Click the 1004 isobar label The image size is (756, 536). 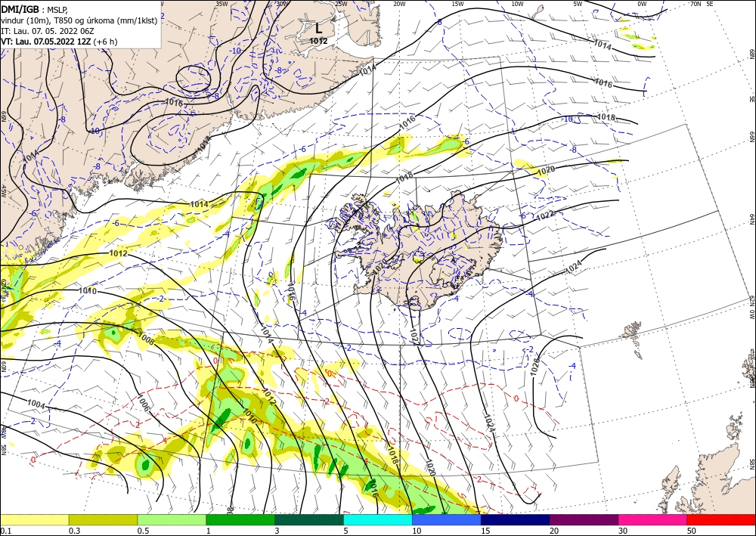[x=36, y=404]
